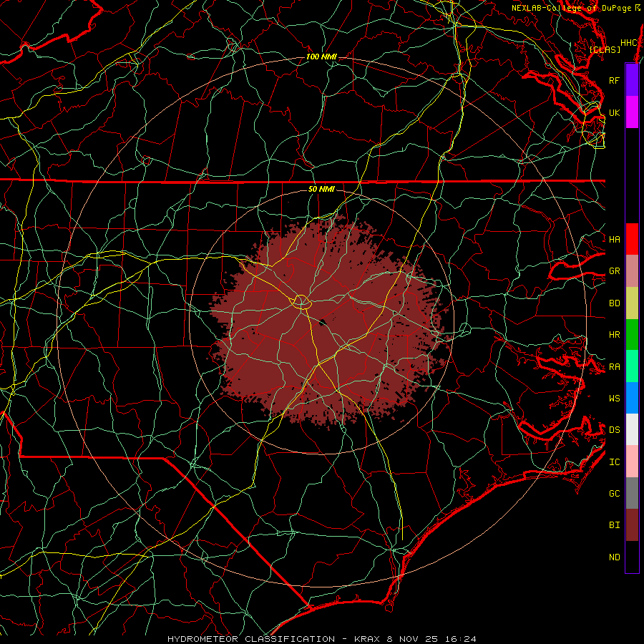The height and width of the screenshot is (644, 644).
Task: Click the GR legend label
Action: tap(614, 271)
